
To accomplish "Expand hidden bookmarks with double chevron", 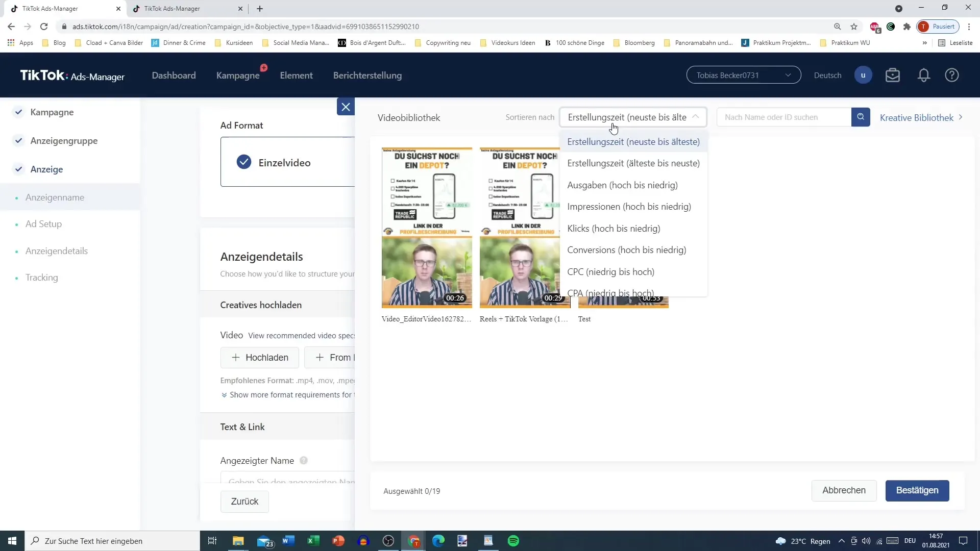I will point(924,43).
